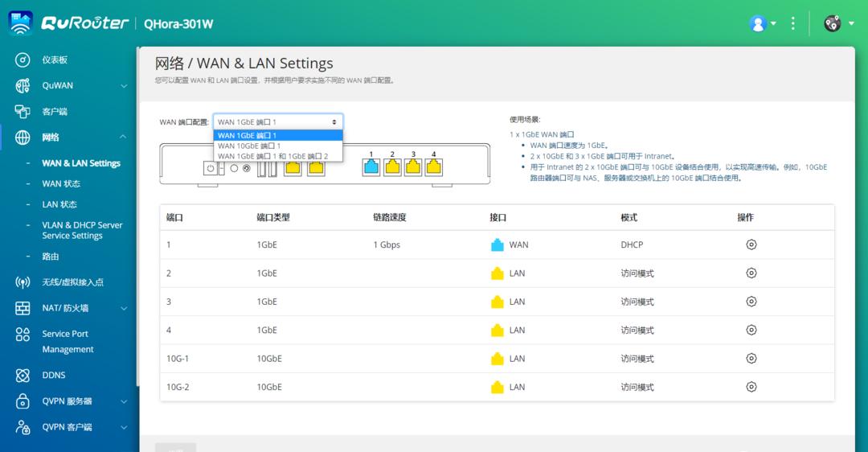
Task: Open the WAN 状态 page
Action: pos(61,183)
